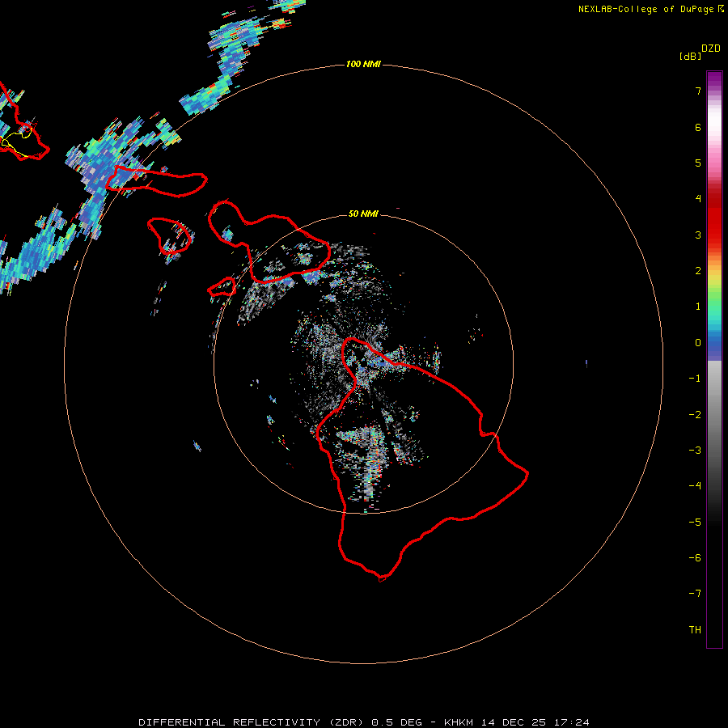Click the 50 NMI range ring label
The width and height of the screenshot is (728, 728).
point(363,214)
